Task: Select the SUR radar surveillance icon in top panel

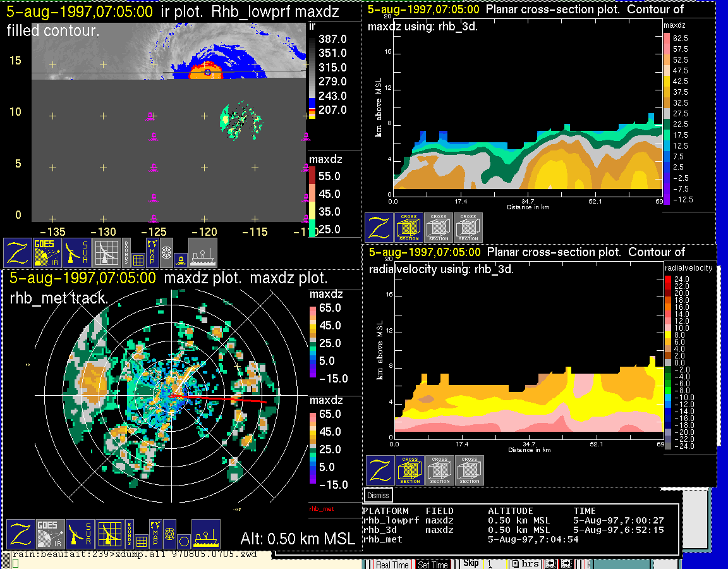Action: [x=78, y=253]
